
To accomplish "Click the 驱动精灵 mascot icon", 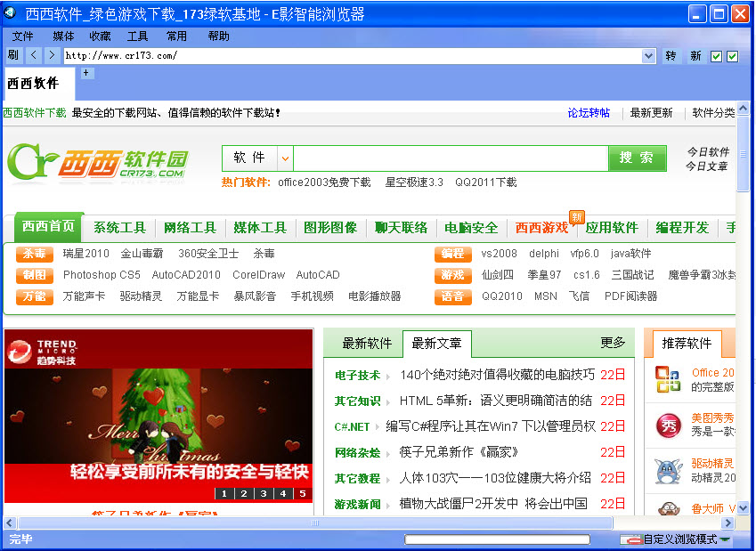I will tap(668, 471).
